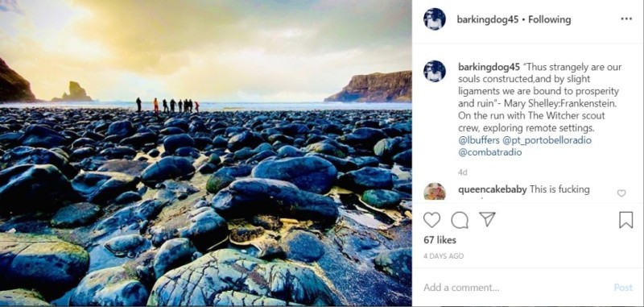The height and width of the screenshot is (307, 644).
Task: Open the three-dot more options menu
Action: (626, 19)
